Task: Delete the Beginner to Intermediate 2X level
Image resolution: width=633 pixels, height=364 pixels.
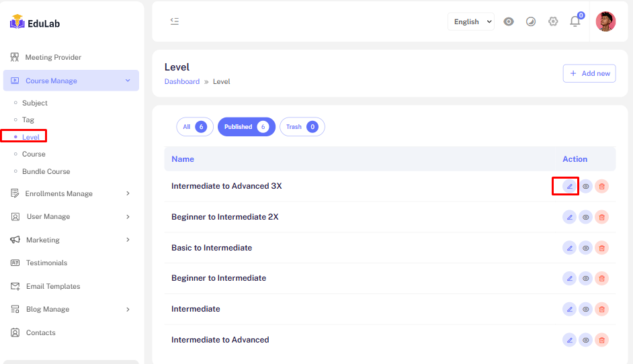Action: click(x=601, y=217)
